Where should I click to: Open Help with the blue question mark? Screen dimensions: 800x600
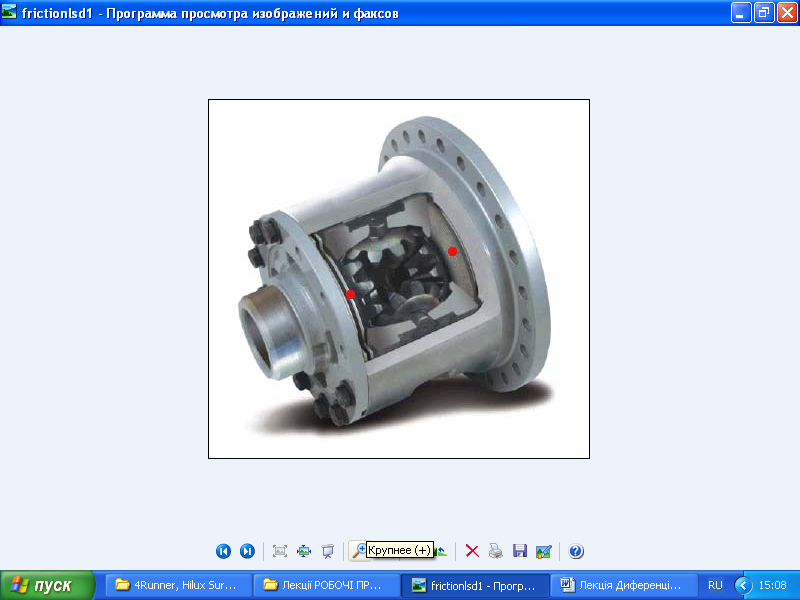(x=576, y=551)
